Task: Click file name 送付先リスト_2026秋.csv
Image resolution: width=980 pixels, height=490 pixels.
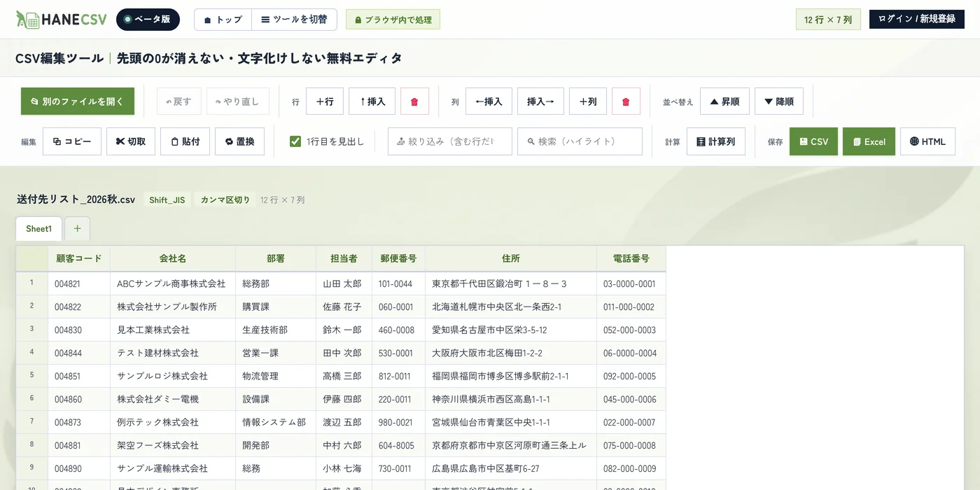Action: pos(76,199)
